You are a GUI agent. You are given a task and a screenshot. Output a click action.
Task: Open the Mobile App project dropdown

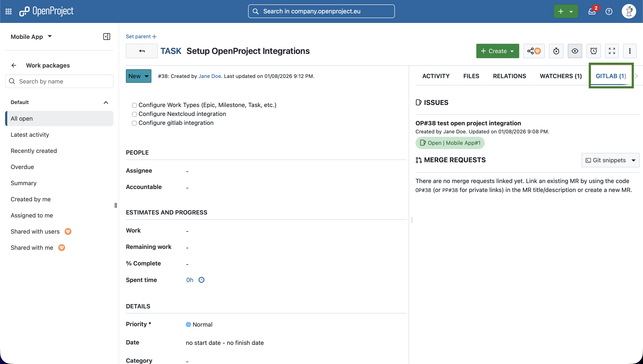click(x=31, y=37)
